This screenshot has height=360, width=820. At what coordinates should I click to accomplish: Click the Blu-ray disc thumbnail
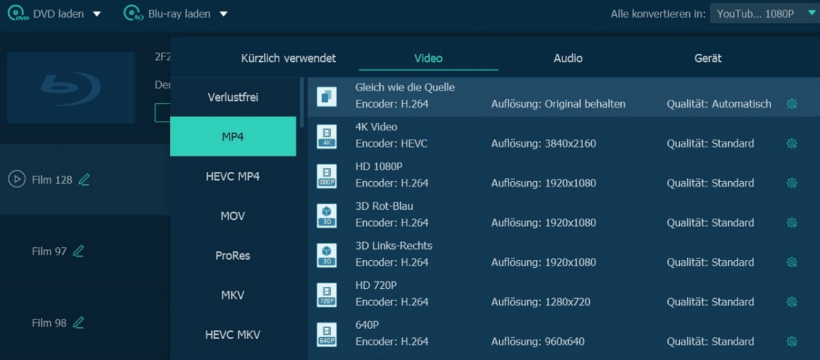71,87
